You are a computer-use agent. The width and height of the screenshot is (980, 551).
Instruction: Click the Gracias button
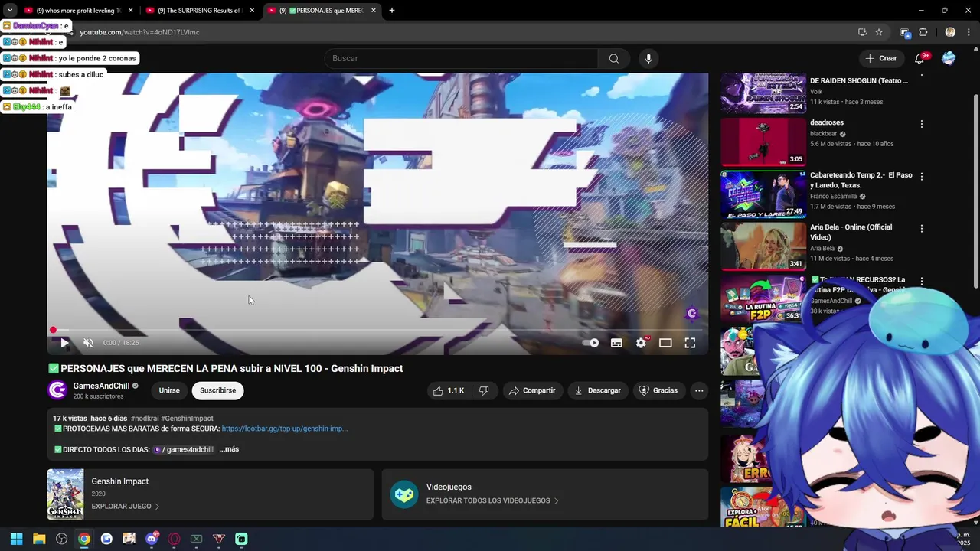[658, 390]
